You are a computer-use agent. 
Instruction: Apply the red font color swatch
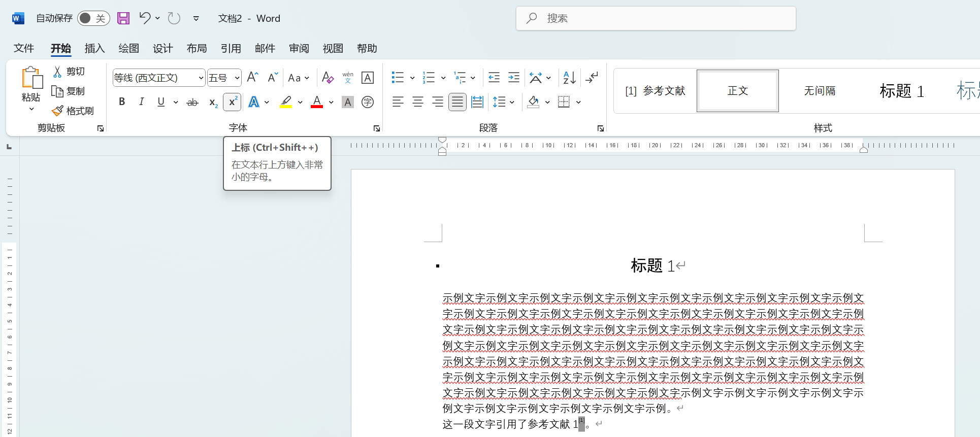coord(317,102)
